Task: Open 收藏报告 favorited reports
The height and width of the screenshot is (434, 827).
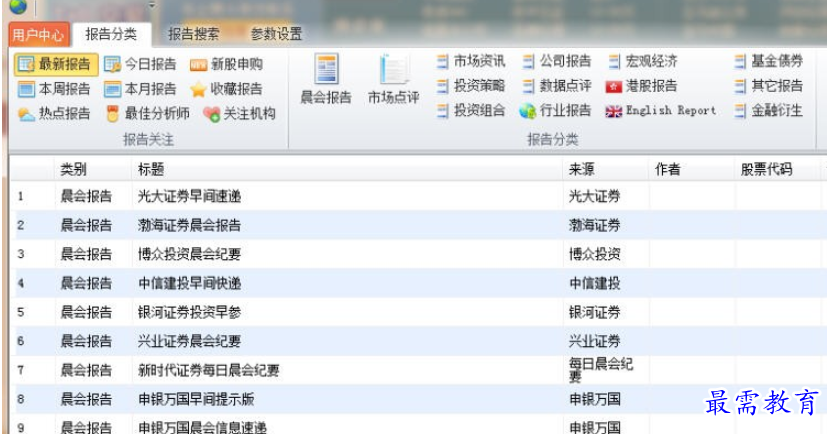Action: (x=226, y=89)
